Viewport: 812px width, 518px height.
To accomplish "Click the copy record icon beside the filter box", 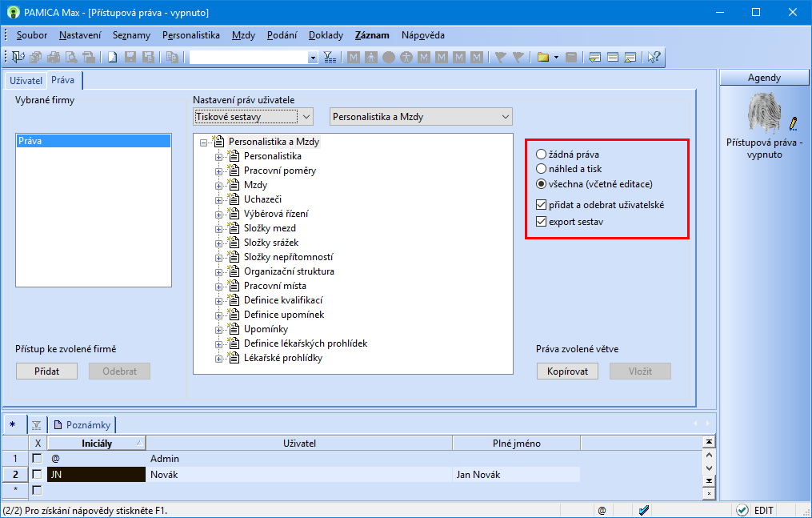I will tap(173, 57).
